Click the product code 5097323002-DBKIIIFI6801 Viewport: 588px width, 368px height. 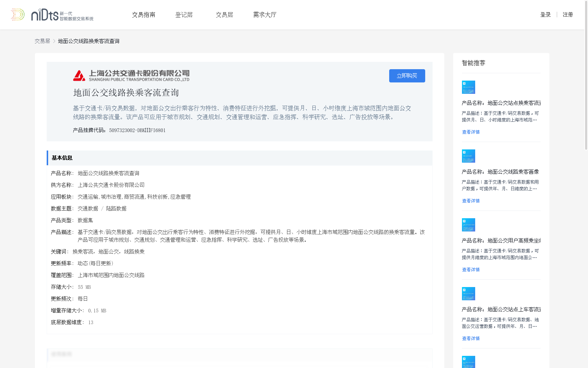(x=137, y=130)
